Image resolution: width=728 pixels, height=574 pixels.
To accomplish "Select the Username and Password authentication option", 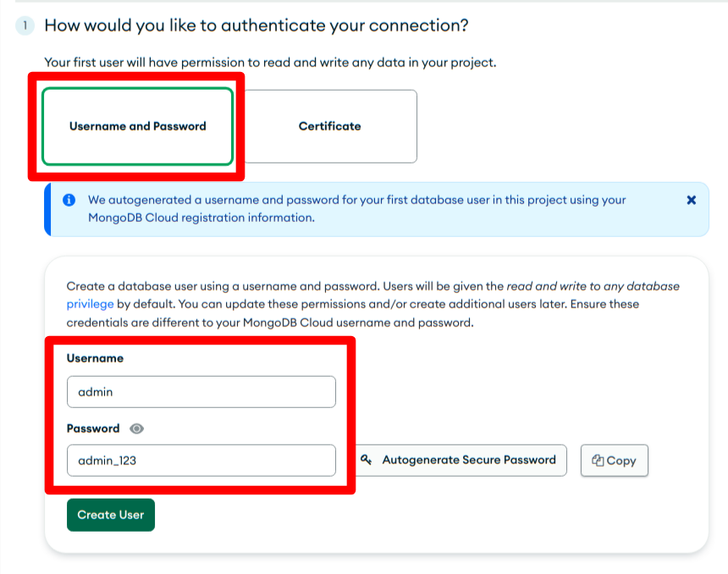I will [137, 126].
